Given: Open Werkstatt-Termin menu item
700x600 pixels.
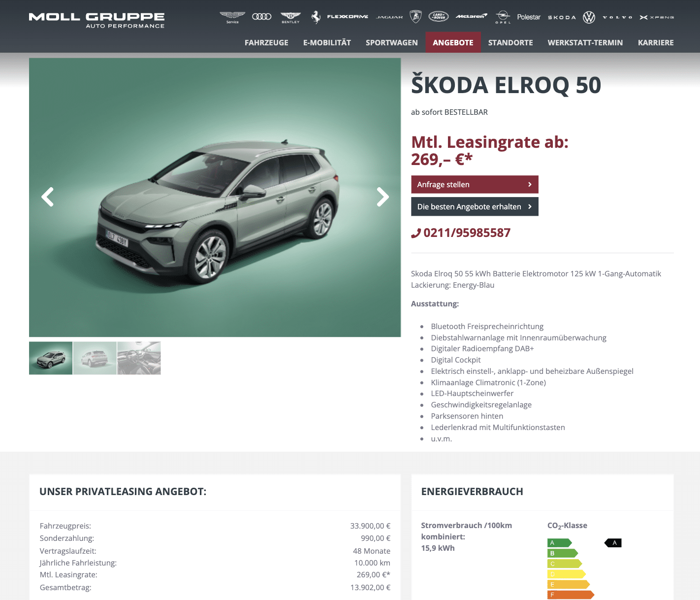Looking at the screenshot, I should [x=585, y=42].
